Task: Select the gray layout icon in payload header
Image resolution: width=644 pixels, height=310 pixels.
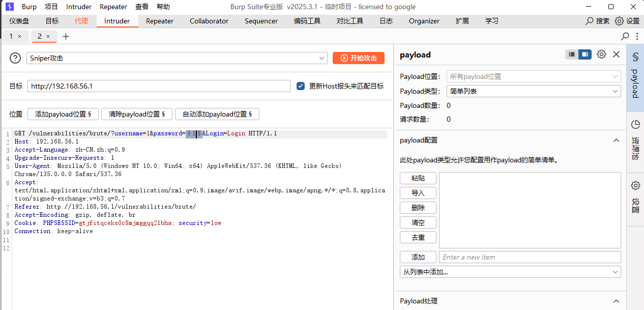Action: point(572,54)
